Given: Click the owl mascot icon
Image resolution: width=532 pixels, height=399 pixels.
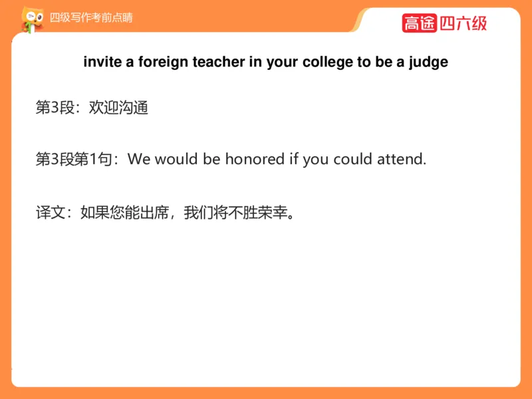Looking at the screenshot, I should click(31, 19).
